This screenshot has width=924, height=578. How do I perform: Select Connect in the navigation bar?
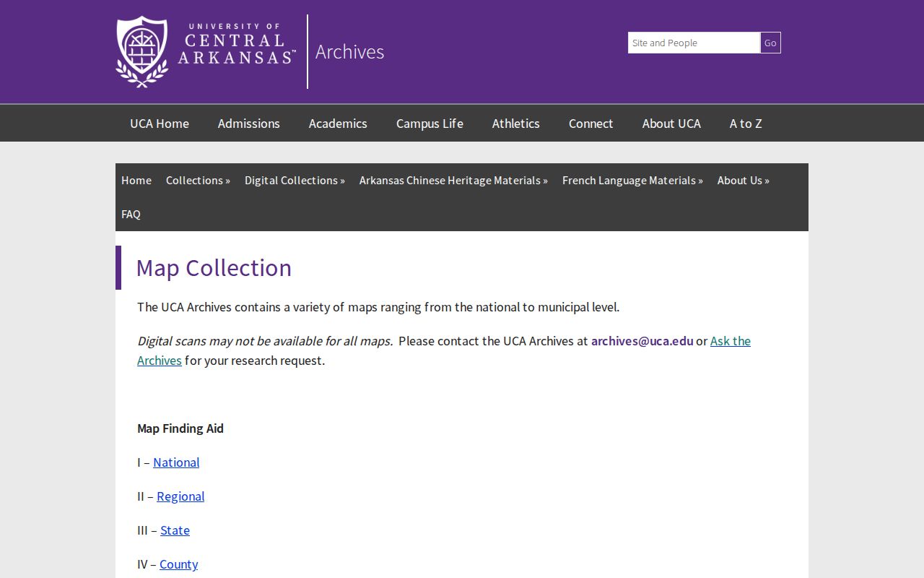coord(591,124)
